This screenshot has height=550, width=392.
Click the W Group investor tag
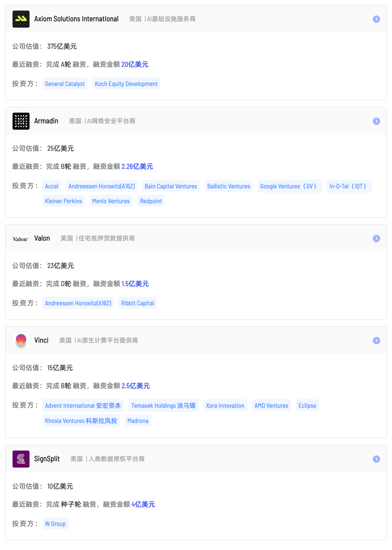pyautogui.click(x=56, y=523)
